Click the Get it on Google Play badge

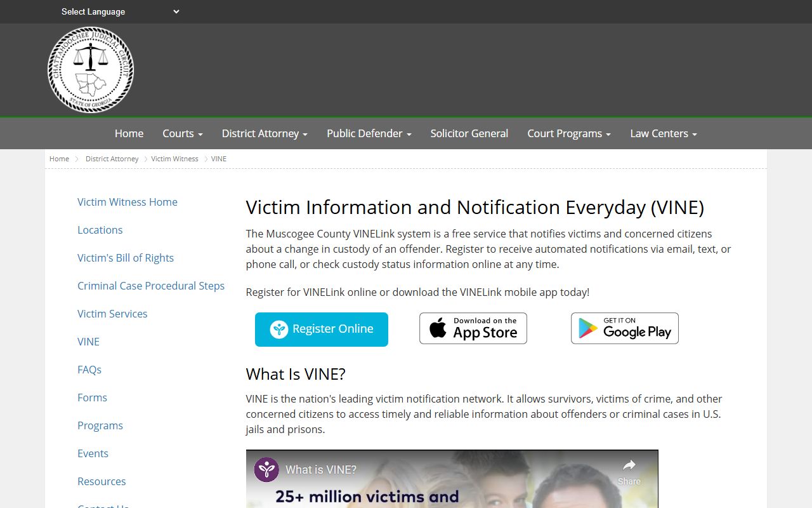pyautogui.click(x=625, y=328)
